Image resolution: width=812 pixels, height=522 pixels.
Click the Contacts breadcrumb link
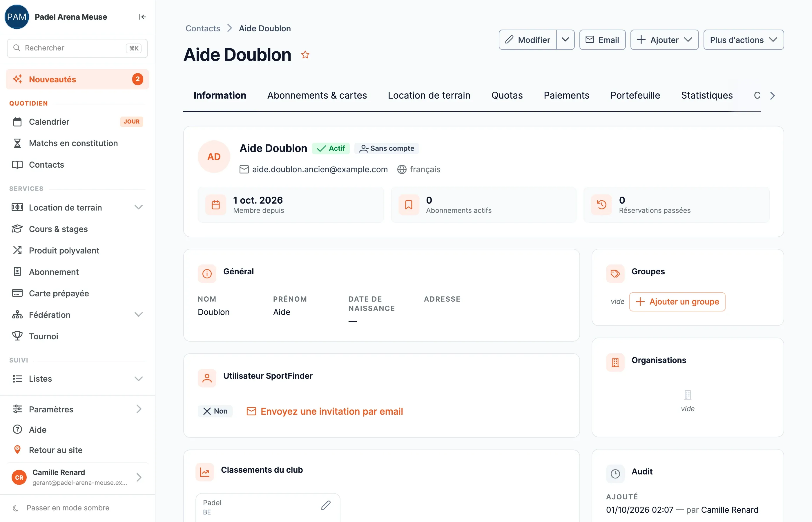pyautogui.click(x=203, y=28)
